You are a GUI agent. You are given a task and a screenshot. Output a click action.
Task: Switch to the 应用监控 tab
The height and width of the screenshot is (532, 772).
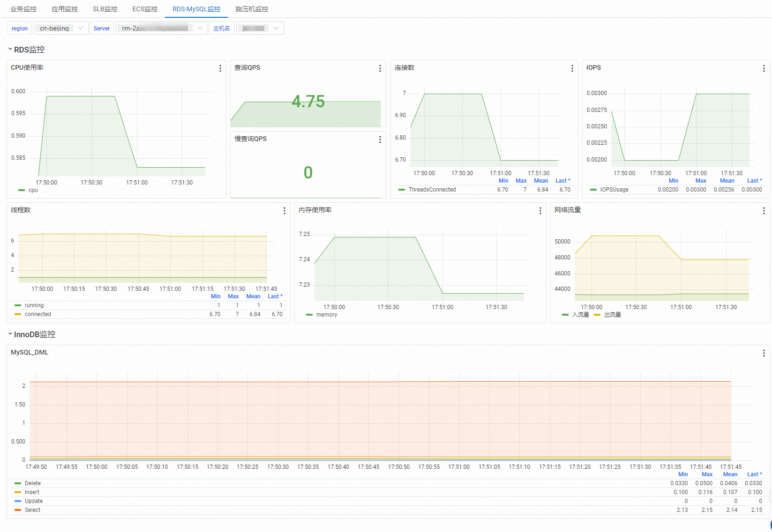tap(65, 9)
